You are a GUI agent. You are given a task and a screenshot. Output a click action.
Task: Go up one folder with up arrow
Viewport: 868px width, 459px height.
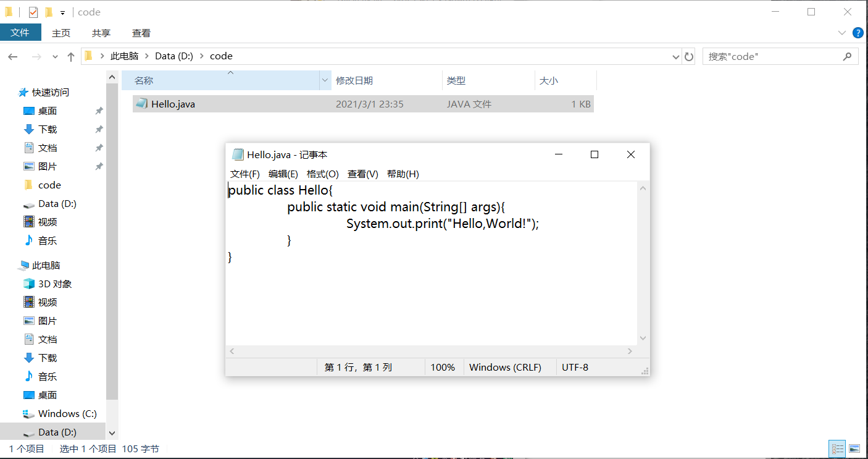(71, 57)
